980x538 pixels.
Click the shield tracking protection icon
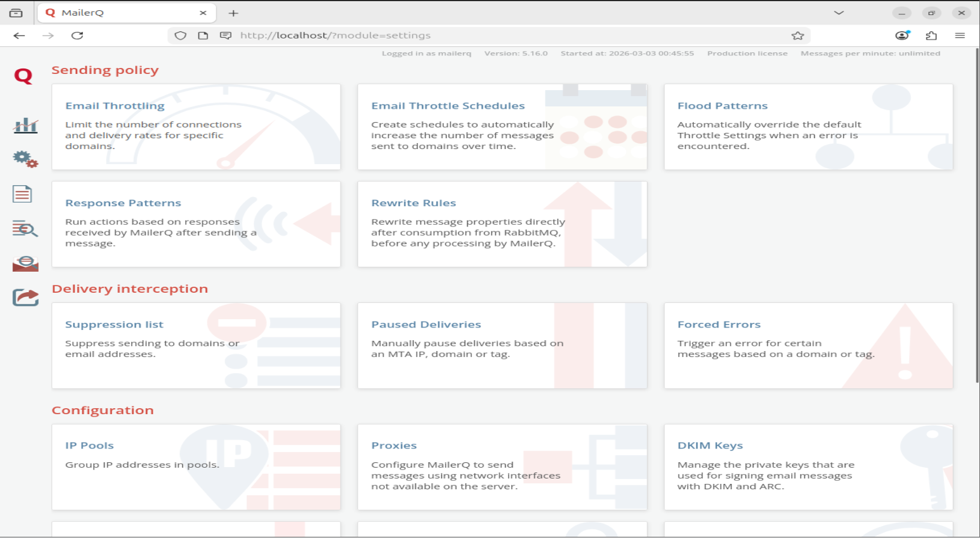tap(180, 35)
